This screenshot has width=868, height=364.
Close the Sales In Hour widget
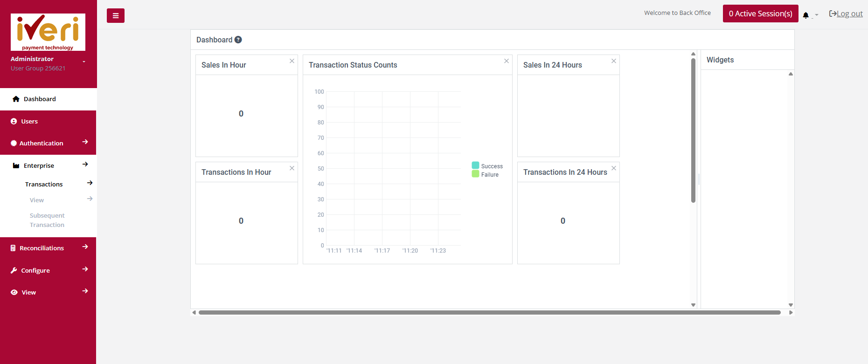tap(292, 61)
